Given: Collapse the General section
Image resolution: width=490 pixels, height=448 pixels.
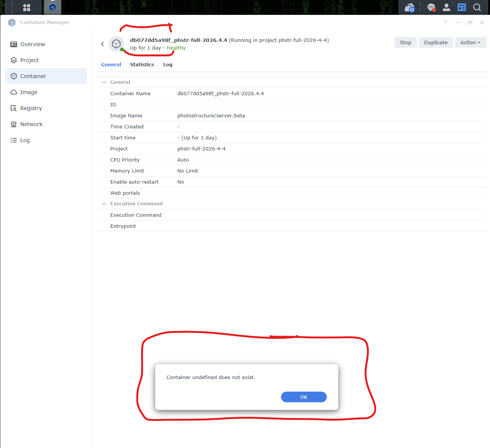Looking at the screenshot, I should click(x=104, y=82).
